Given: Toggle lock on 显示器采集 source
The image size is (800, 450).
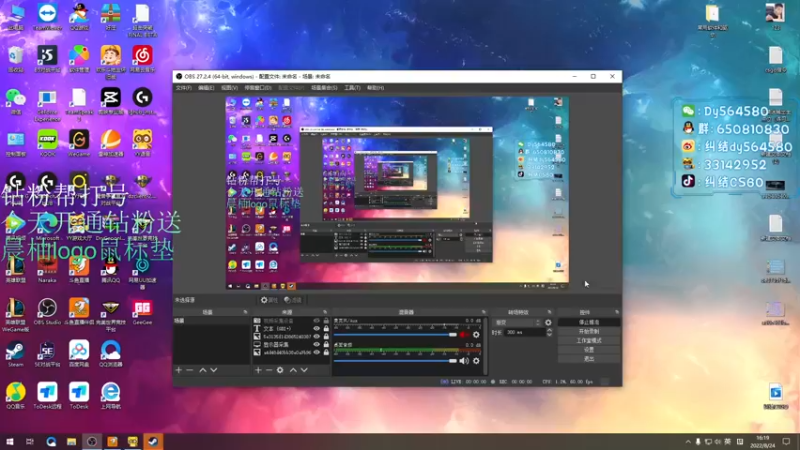Looking at the screenshot, I should pyautogui.click(x=326, y=344).
